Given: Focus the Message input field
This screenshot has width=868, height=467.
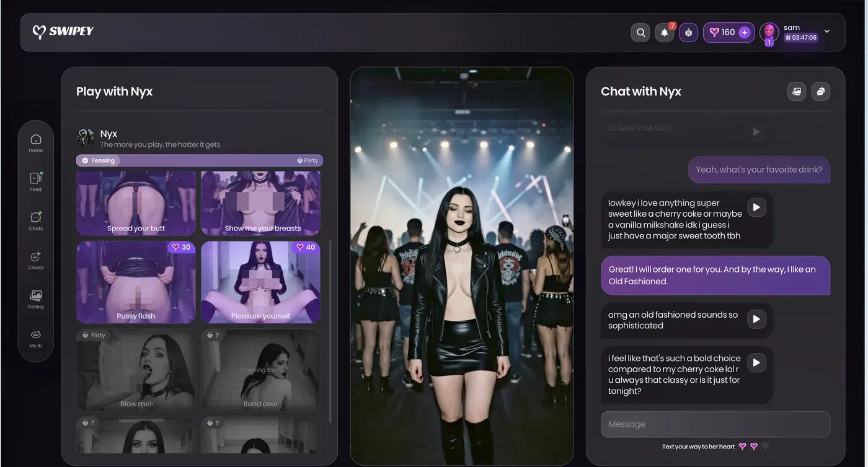Looking at the screenshot, I should coord(715,424).
